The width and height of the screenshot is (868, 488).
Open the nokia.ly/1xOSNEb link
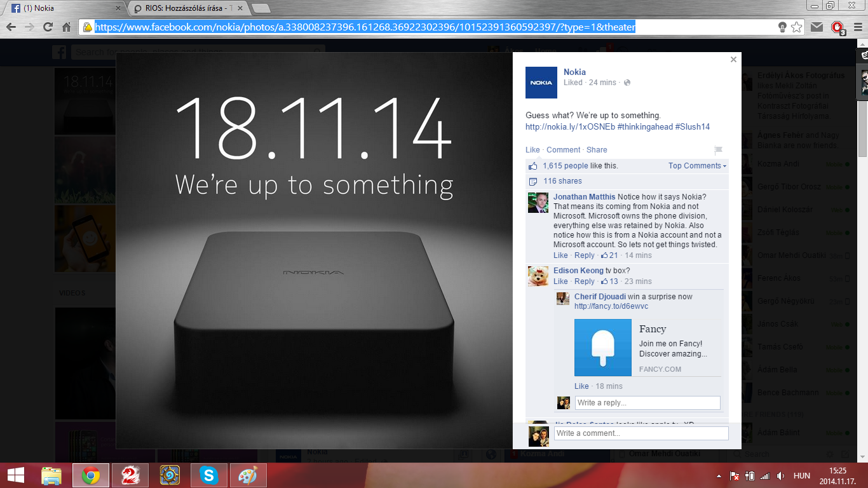pyautogui.click(x=570, y=126)
